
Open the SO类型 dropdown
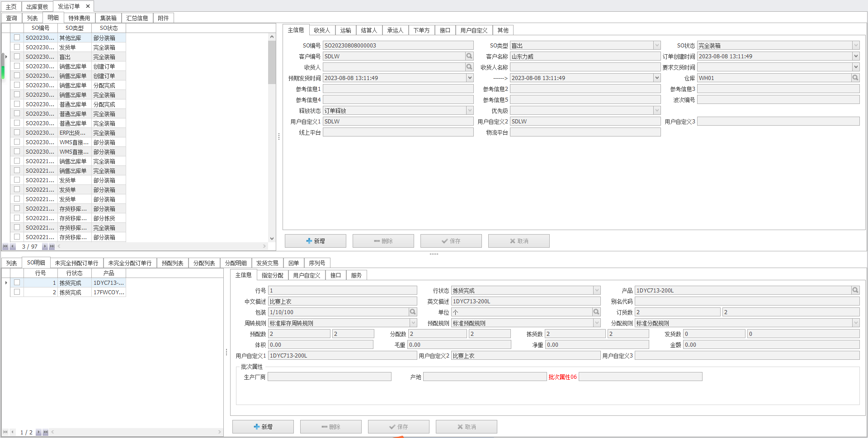pyautogui.click(x=656, y=45)
